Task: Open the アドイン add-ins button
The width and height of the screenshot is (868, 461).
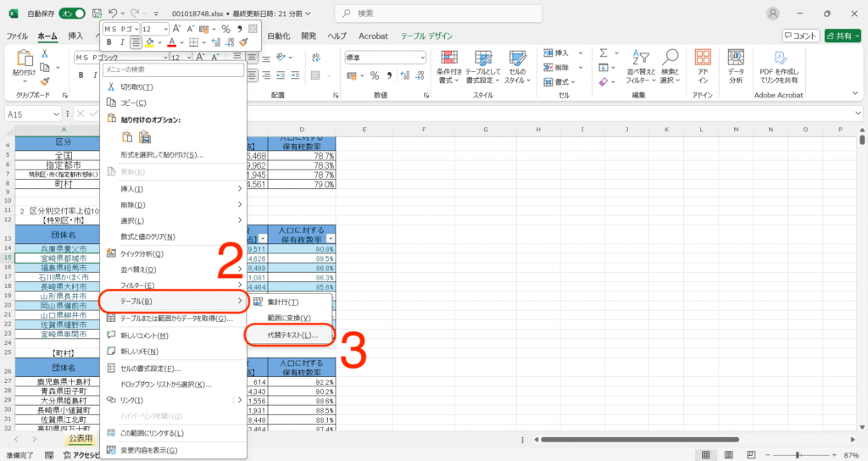Action: pos(703,67)
